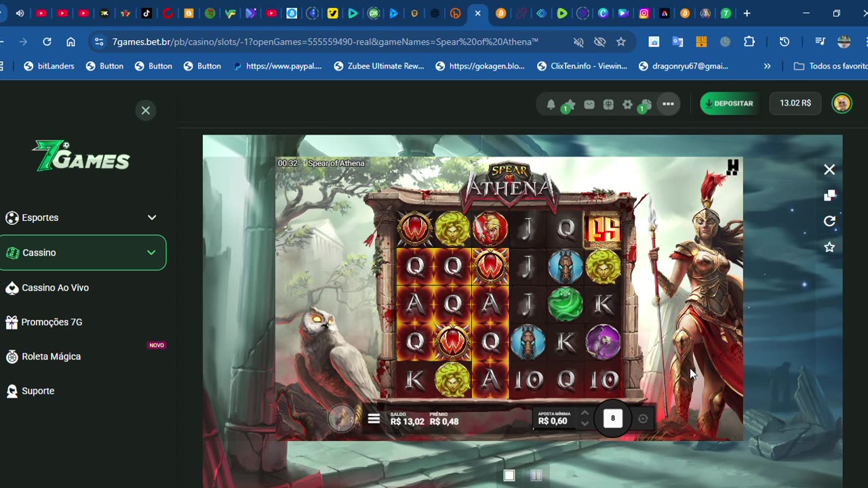Open the Google Translate extension icon
The image size is (868, 488).
677,41
